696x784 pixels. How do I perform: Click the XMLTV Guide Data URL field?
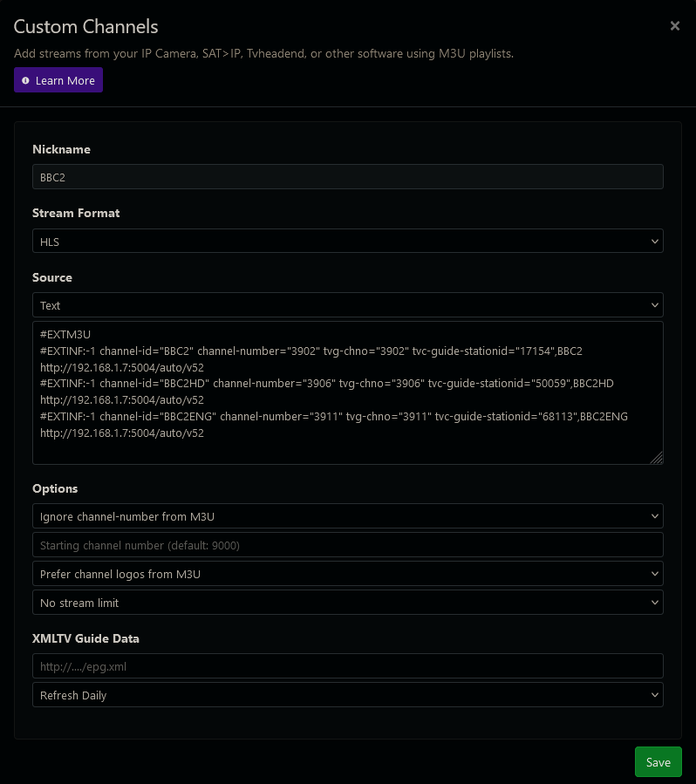click(x=349, y=665)
